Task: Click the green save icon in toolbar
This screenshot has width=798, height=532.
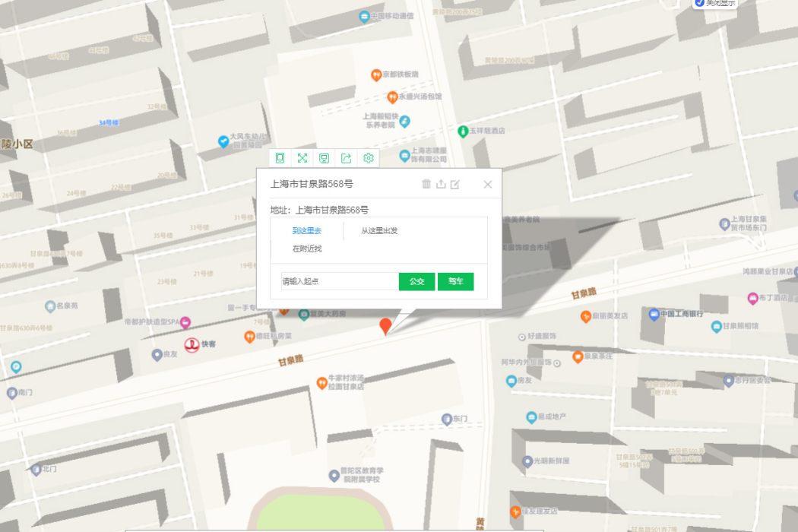Action: tap(325, 158)
